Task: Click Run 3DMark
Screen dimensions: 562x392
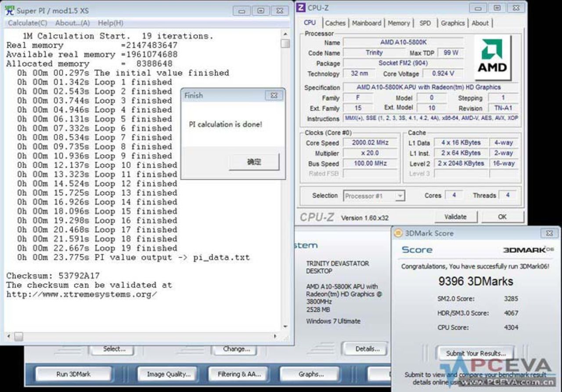Action: coord(73,374)
